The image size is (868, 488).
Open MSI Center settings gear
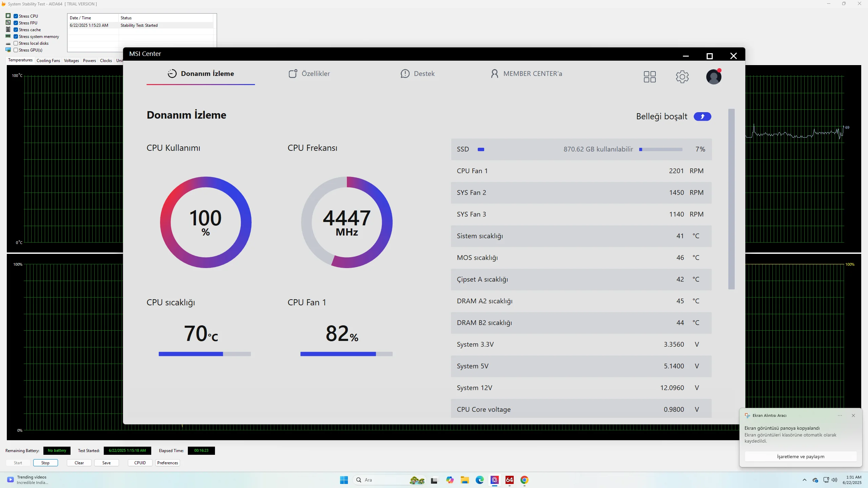[682, 77]
